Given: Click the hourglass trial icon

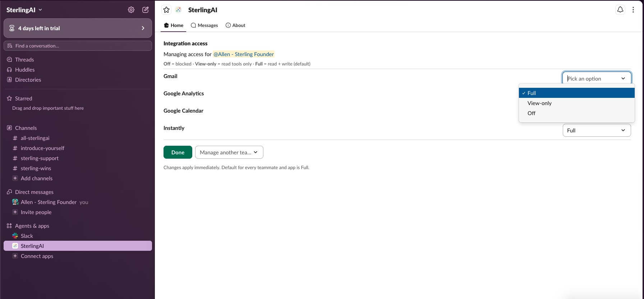Looking at the screenshot, I should point(12,28).
